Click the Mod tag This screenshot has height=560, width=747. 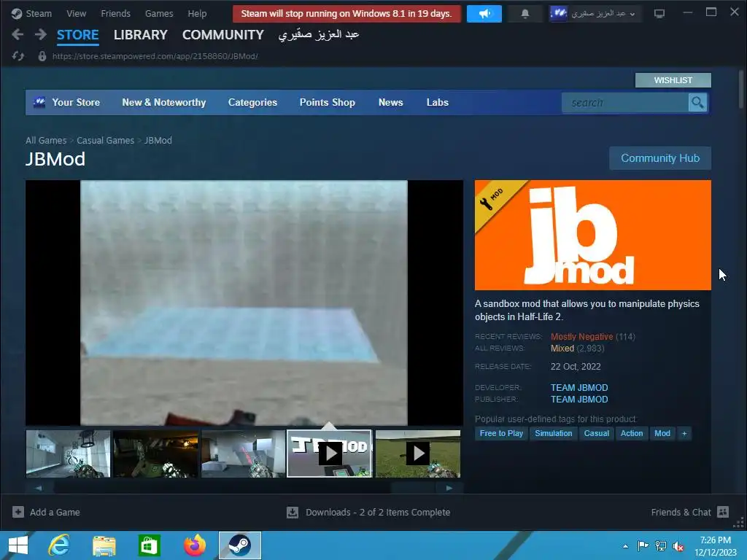pos(662,433)
